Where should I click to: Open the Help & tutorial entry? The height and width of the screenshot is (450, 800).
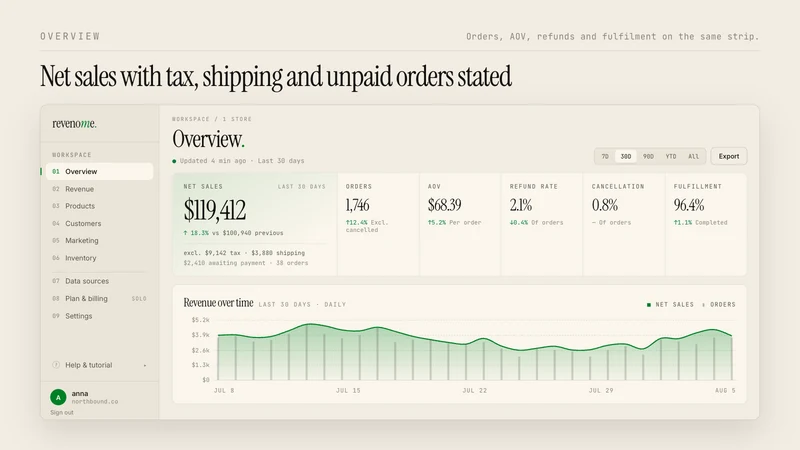click(x=99, y=365)
